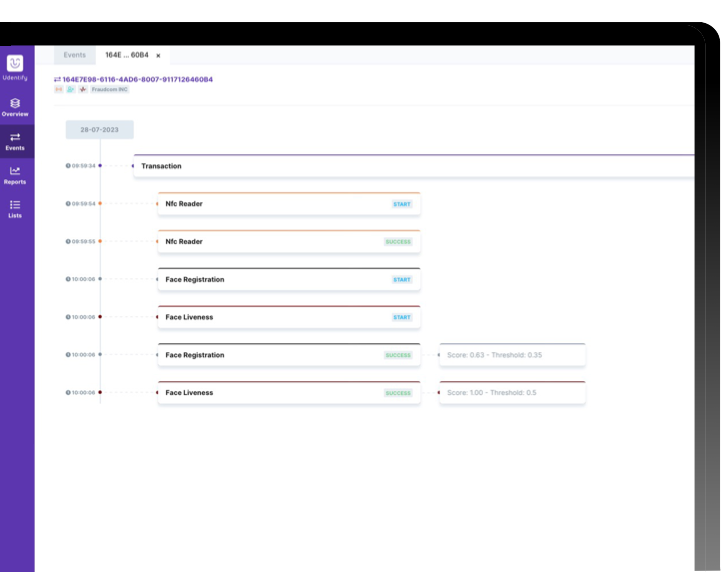724x572 pixels.
Task: Click the clock icon next to 09:59:34
Action: pos(68,165)
